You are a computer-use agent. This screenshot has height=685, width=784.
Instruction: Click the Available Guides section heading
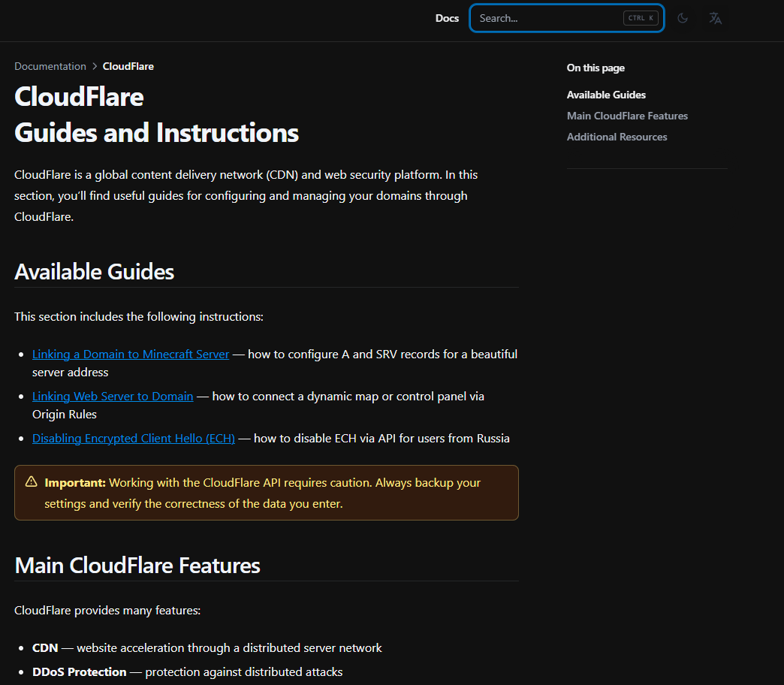point(94,272)
